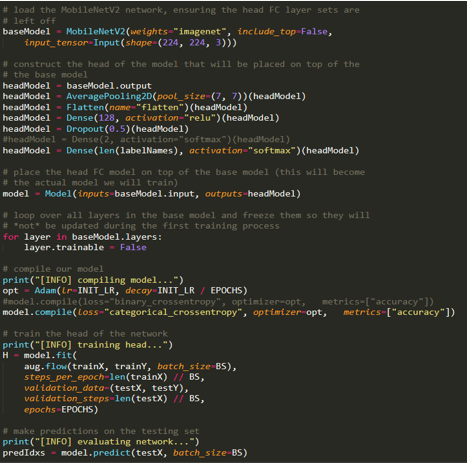Click the active metrics keyword argument
Screen dimensions: 467x463
click(x=362, y=312)
